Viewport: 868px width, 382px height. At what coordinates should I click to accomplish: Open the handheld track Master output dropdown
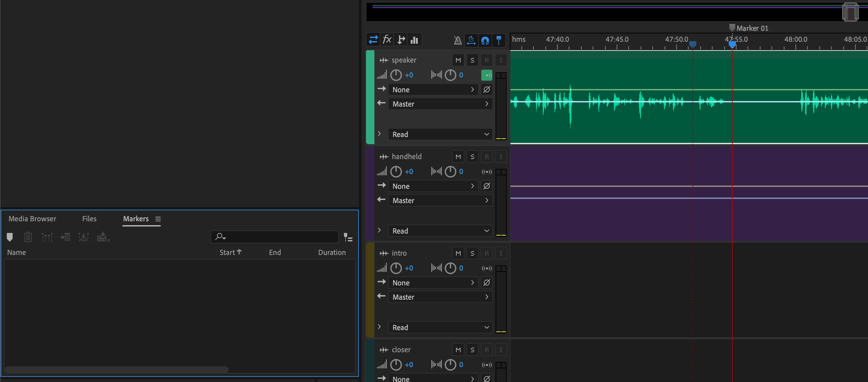pos(440,201)
